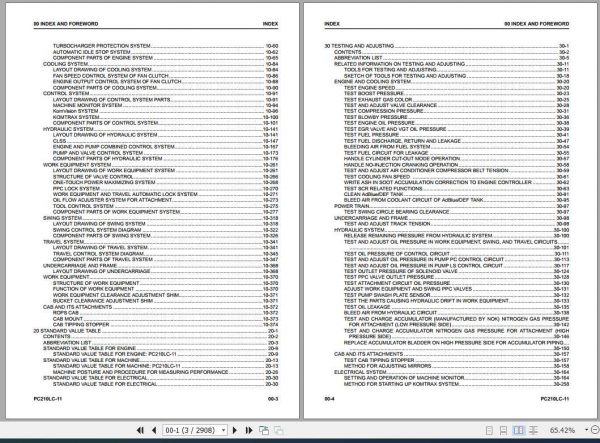Select facing two-page layout
This screenshot has height=443, width=600.
518,430
